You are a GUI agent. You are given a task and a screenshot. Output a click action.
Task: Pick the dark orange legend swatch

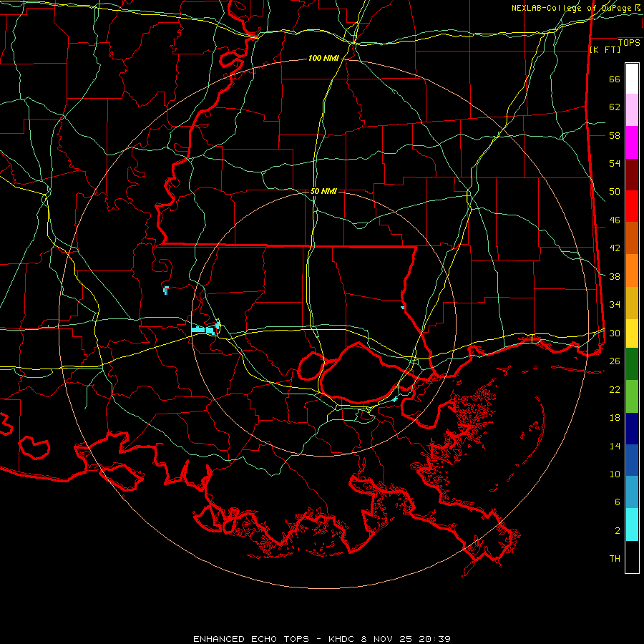(x=632, y=238)
